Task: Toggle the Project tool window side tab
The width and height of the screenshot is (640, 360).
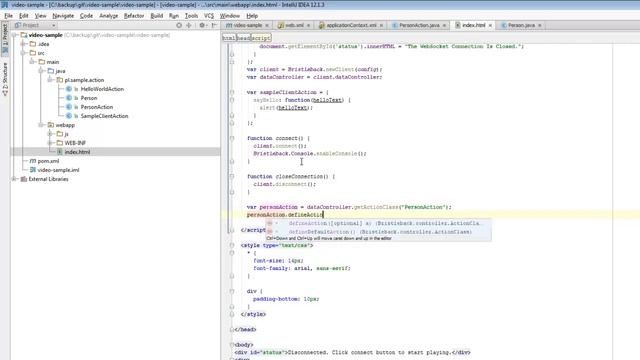Action: pos(5,38)
